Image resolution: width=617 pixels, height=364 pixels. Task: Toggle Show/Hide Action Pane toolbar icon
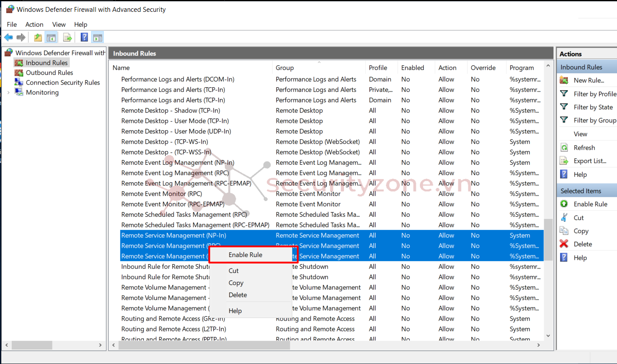97,38
